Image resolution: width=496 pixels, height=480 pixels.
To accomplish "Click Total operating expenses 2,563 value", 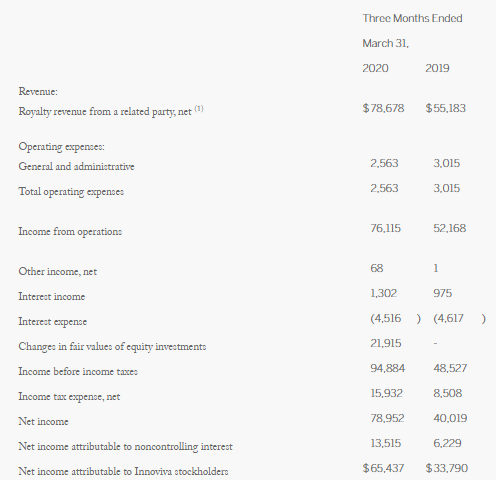I will click(x=384, y=188).
